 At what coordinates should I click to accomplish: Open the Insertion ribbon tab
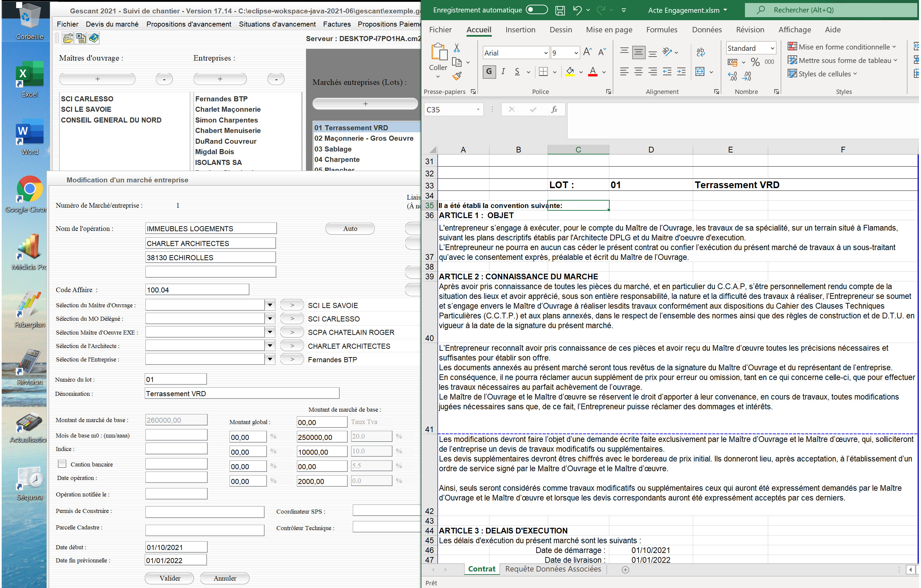tap(520, 30)
